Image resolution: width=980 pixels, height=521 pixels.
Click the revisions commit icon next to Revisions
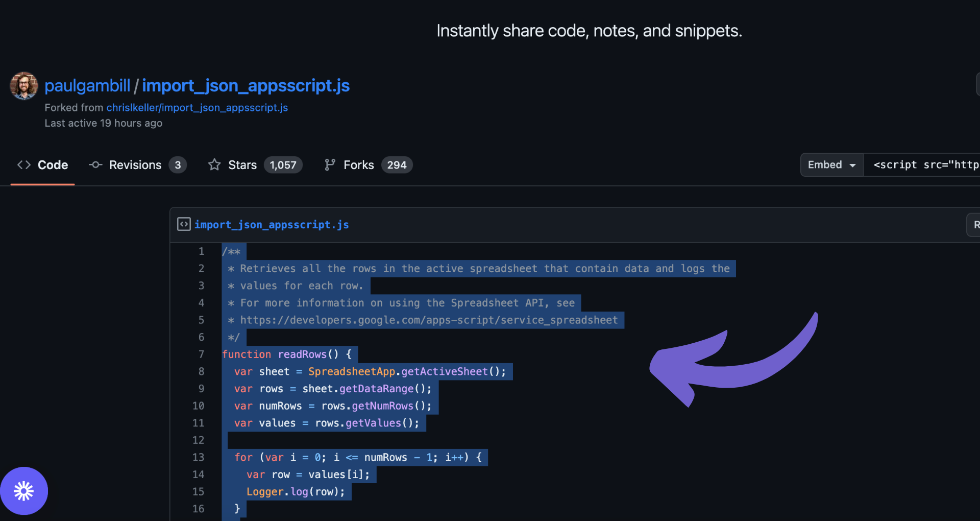click(95, 164)
